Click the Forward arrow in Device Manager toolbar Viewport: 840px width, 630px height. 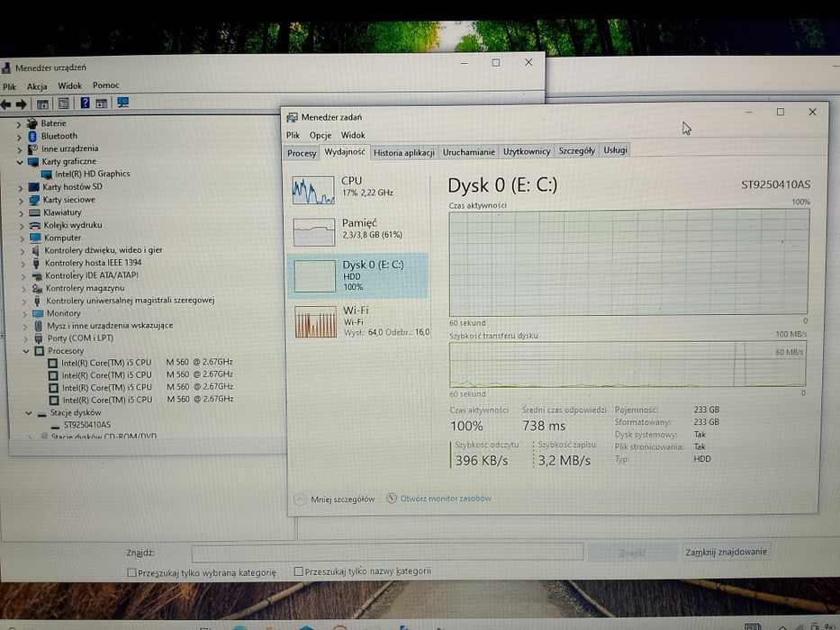21,103
